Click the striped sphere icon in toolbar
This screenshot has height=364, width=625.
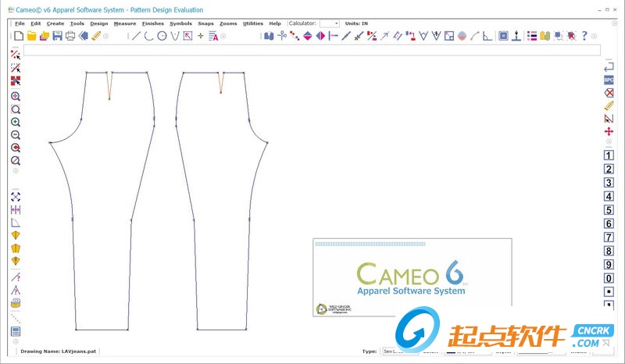click(462, 36)
